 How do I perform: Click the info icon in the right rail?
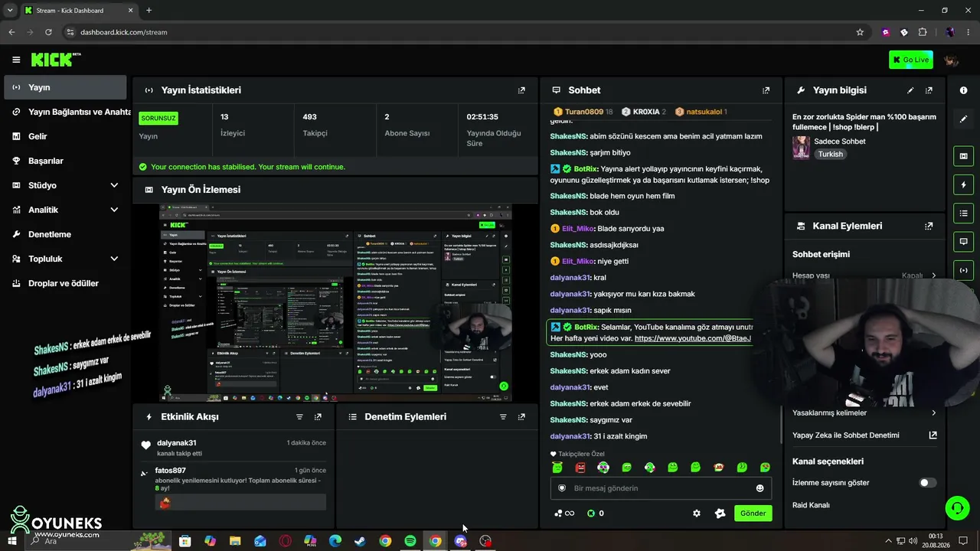[x=963, y=90]
